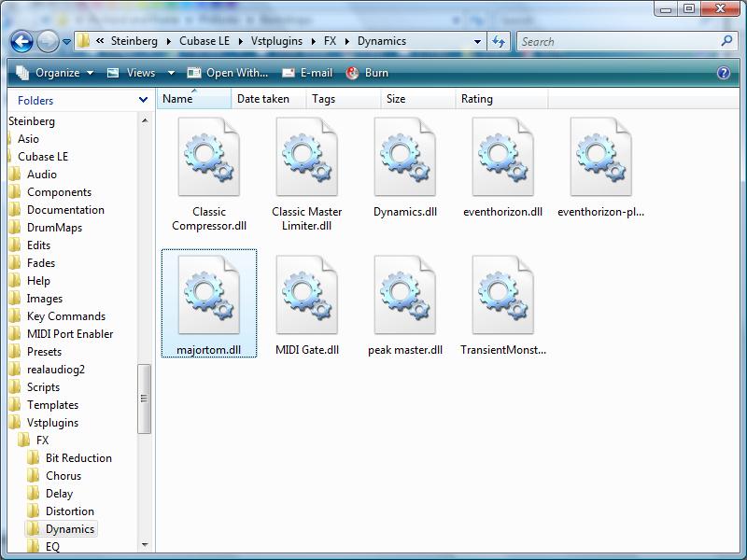Image resolution: width=747 pixels, height=560 pixels.
Task: Select Components folder in tree
Action: [x=59, y=192]
